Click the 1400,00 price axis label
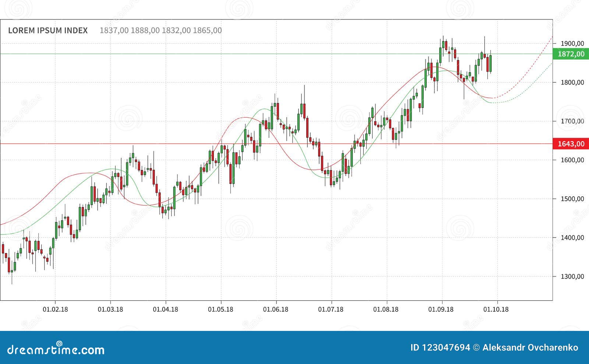Image resolution: width=589 pixels, height=364 pixels. point(572,238)
